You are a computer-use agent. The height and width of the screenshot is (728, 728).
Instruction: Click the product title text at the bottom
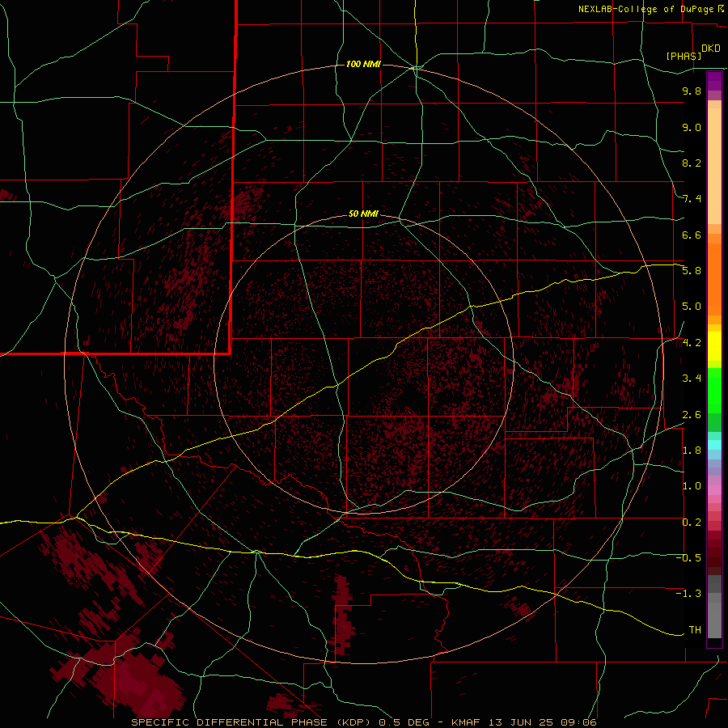point(363,722)
